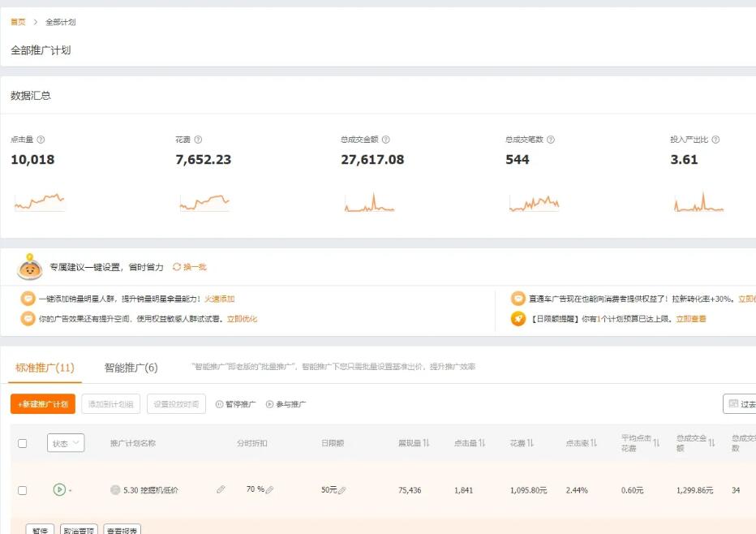Click the 暂停 button under the plan row
The height and width of the screenshot is (534, 756).
click(x=40, y=529)
